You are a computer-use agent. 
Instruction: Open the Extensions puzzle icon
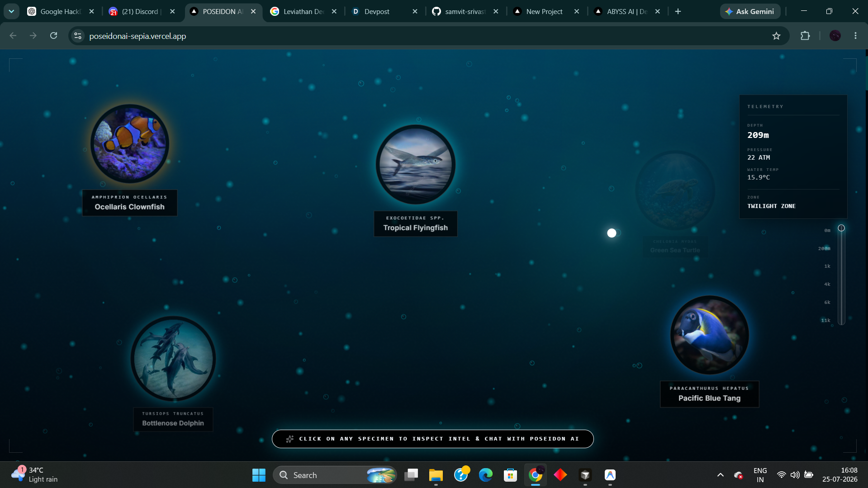coord(805,36)
